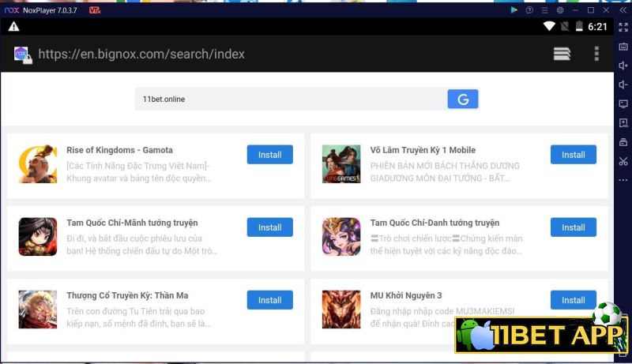This screenshot has height=364, width=632.
Task: Click title "Tam Quốc Chí-Mãnh tướng truyện"
Action: [132, 223]
